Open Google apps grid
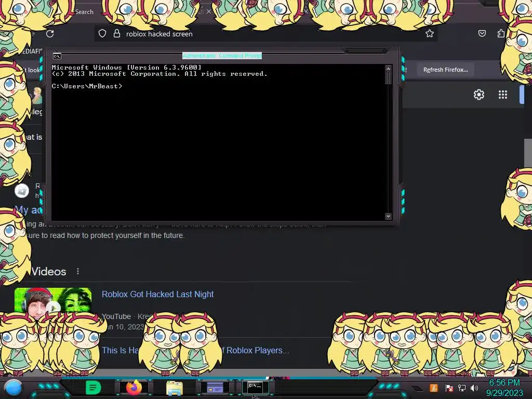 [503, 95]
